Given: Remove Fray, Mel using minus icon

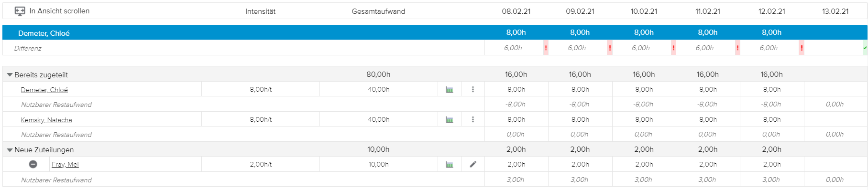Looking at the screenshot, I should pyautogui.click(x=33, y=164).
